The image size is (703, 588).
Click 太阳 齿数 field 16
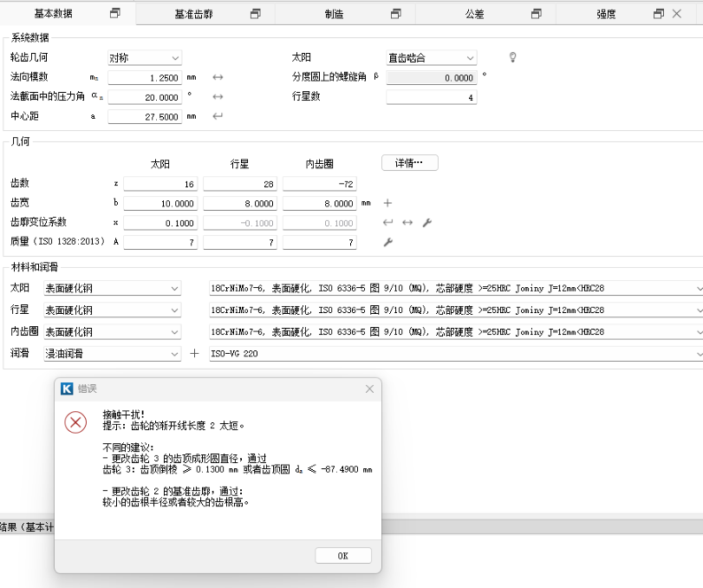tap(160, 184)
